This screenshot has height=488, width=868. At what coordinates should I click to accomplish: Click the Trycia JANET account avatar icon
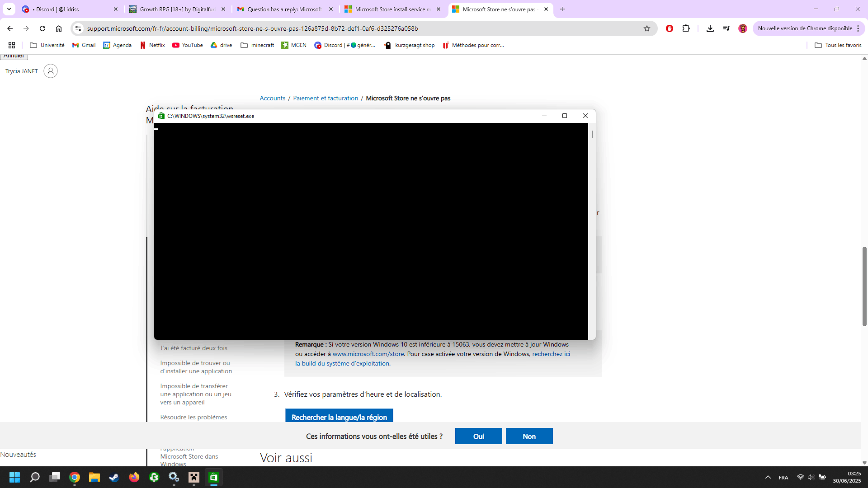click(51, 71)
